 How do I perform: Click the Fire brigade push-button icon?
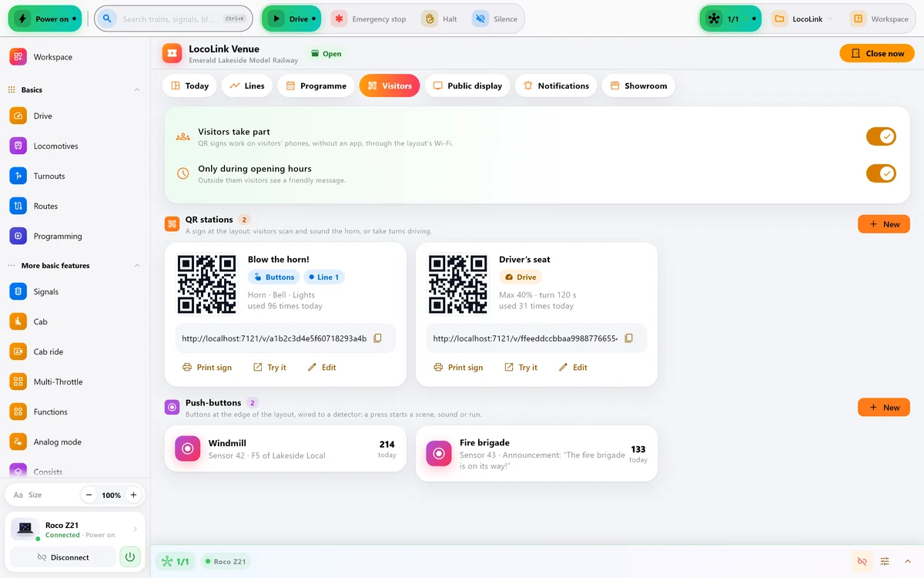tap(439, 453)
